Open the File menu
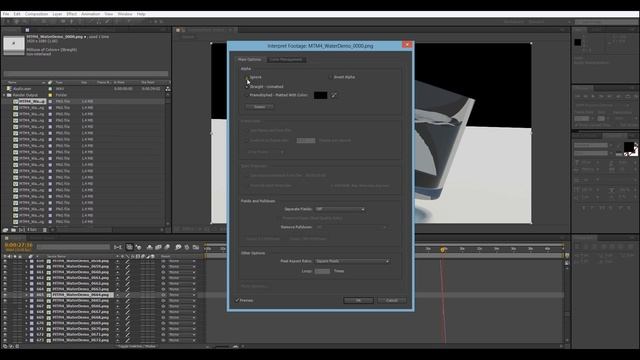Screen dimensions: 640x360 [x=6, y=14]
